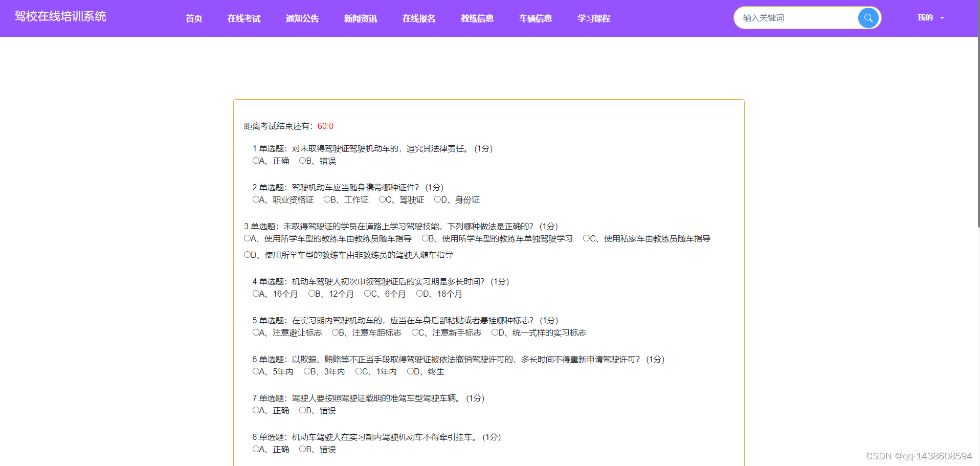The image size is (980, 466).
Task: Select option B 单独驾驶学习 in question 3
Action: coord(425,238)
